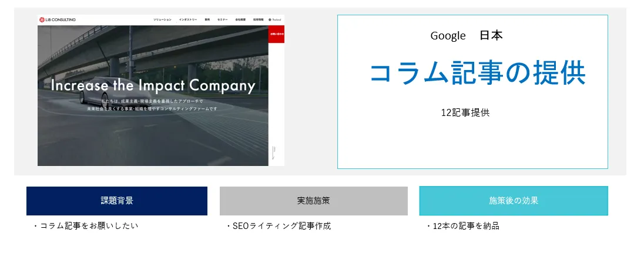Open the 事例 menu item
This screenshot has height=269, width=644.
click(x=207, y=19)
